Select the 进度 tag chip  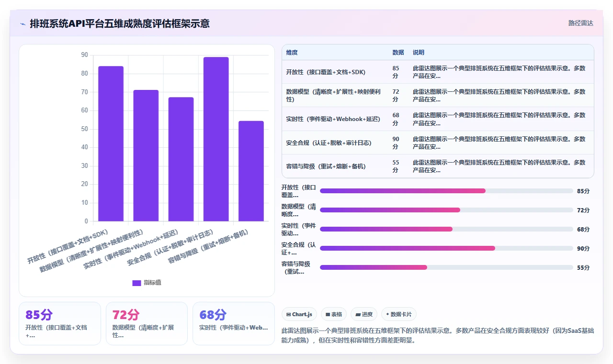[364, 314]
